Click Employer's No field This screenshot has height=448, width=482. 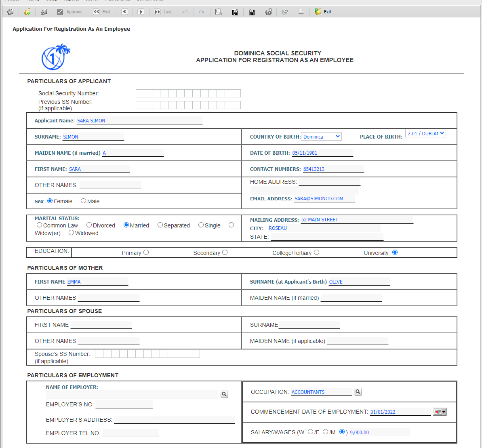tap(124, 404)
